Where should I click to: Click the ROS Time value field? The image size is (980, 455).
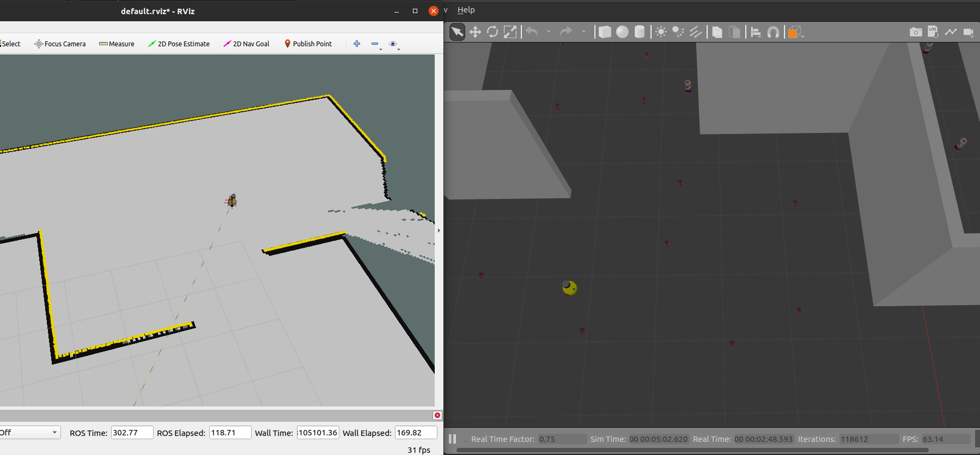click(132, 433)
